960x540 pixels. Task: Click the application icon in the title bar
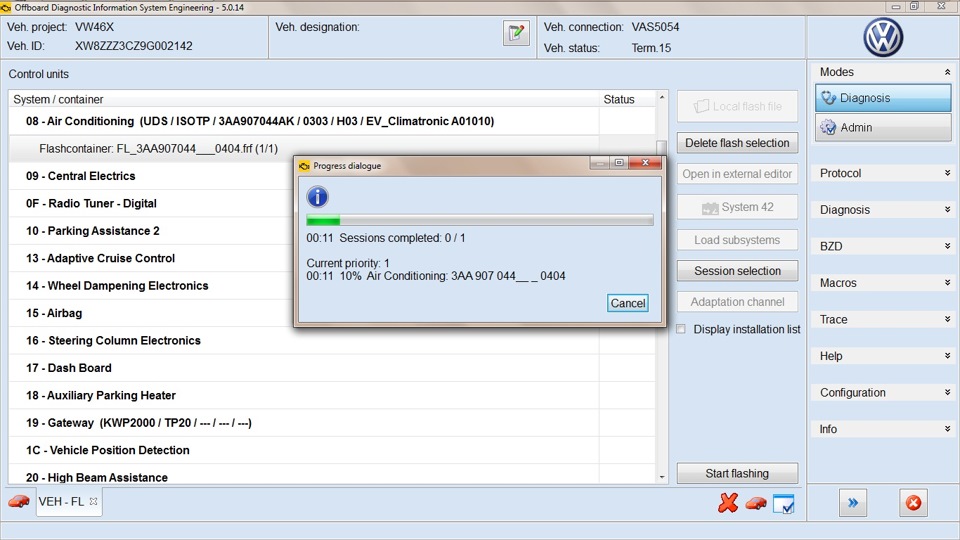click(6, 7)
